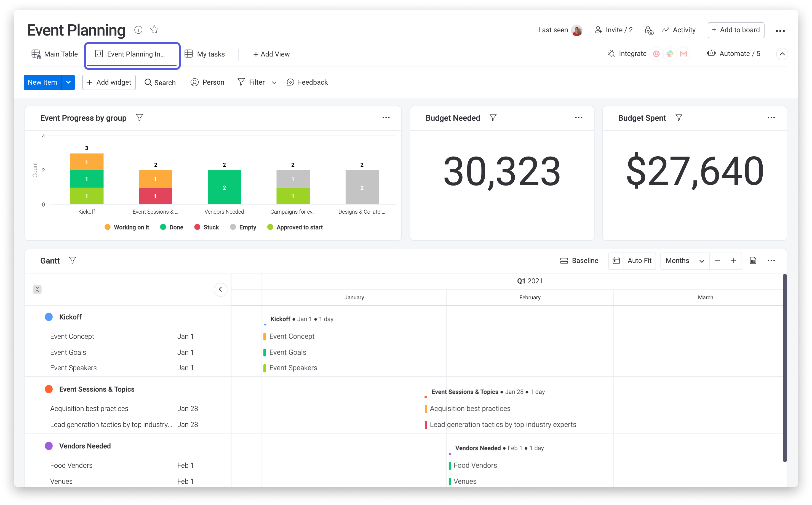Click the pink integration icon beside Integrate
The image size is (812, 505).
[656, 54]
